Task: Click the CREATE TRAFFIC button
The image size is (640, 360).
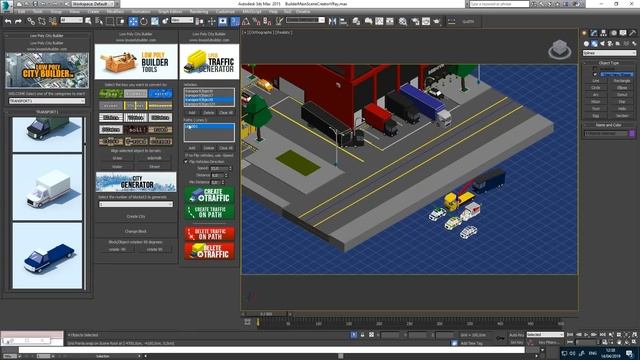Action: tap(209, 195)
